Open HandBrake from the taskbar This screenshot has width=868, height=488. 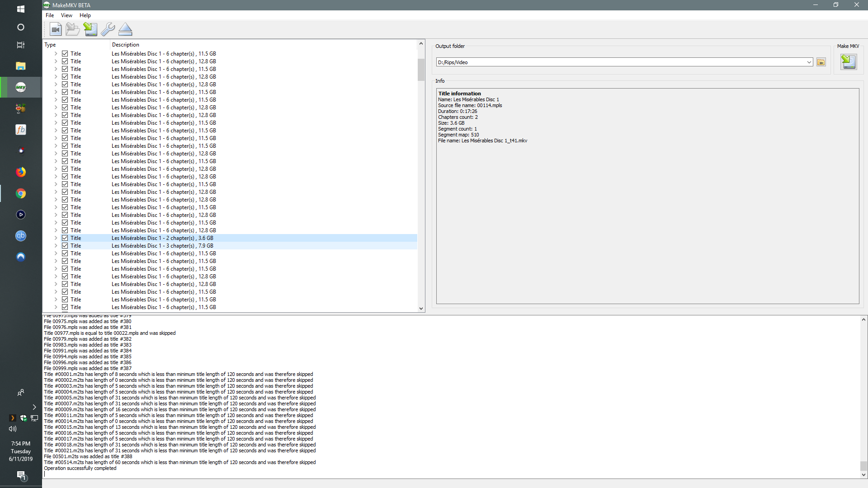pyautogui.click(x=21, y=108)
